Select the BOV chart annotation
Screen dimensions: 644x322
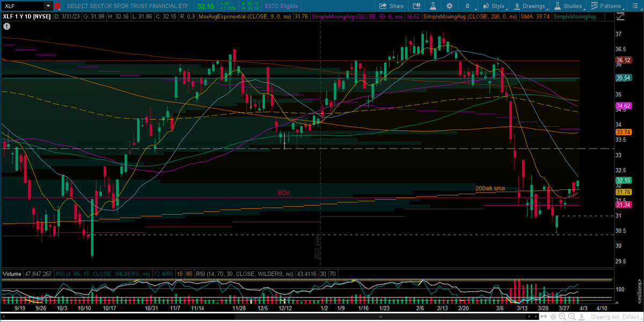[283, 193]
